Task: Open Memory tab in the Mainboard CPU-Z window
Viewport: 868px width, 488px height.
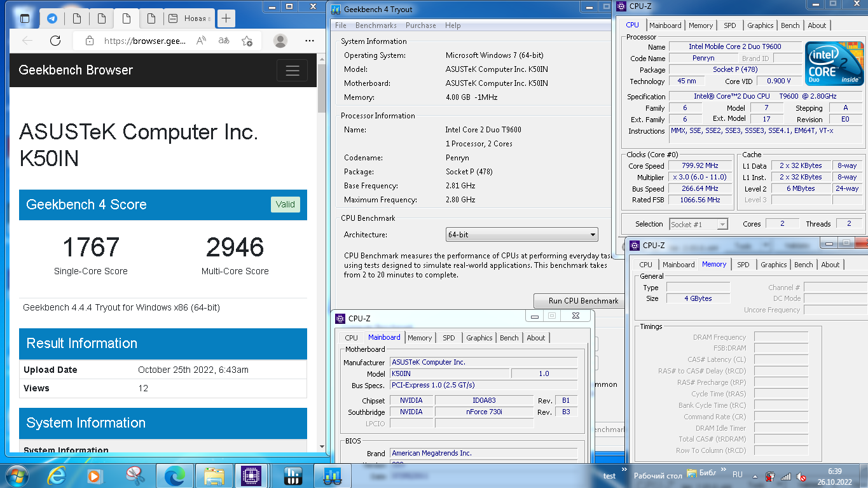Action: click(420, 338)
